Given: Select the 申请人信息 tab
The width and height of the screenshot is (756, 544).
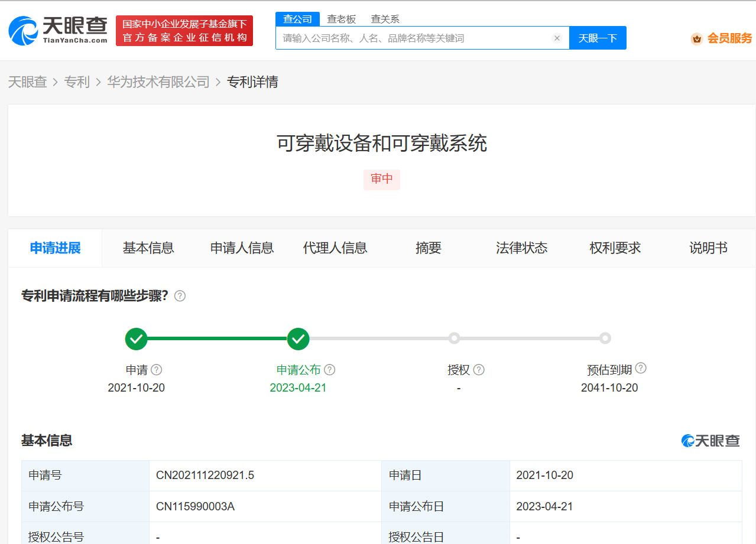Looking at the screenshot, I should coord(242,248).
